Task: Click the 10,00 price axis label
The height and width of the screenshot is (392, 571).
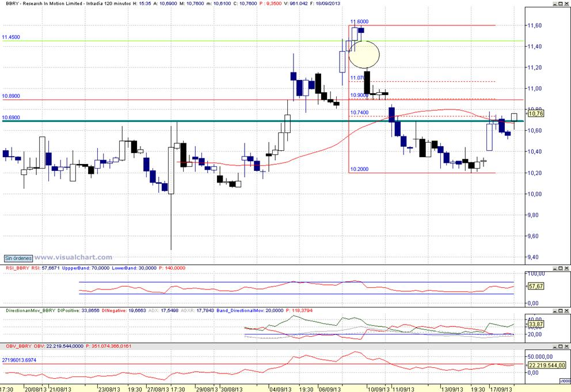Action: pyautogui.click(x=535, y=194)
